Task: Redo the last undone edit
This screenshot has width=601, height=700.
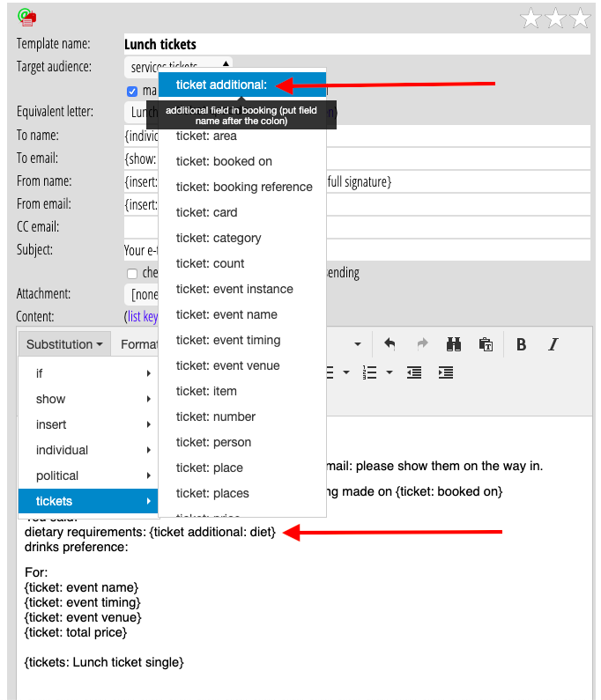Action: coord(422,344)
